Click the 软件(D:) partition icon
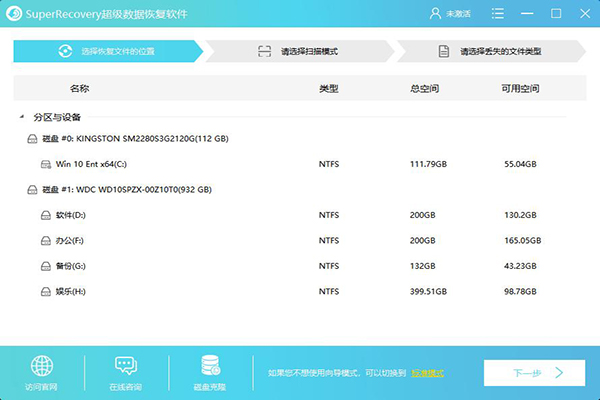 (46, 215)
